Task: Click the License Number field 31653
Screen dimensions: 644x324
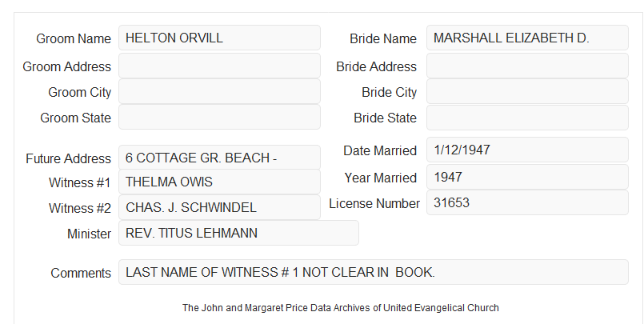Action: pos(527,202)
